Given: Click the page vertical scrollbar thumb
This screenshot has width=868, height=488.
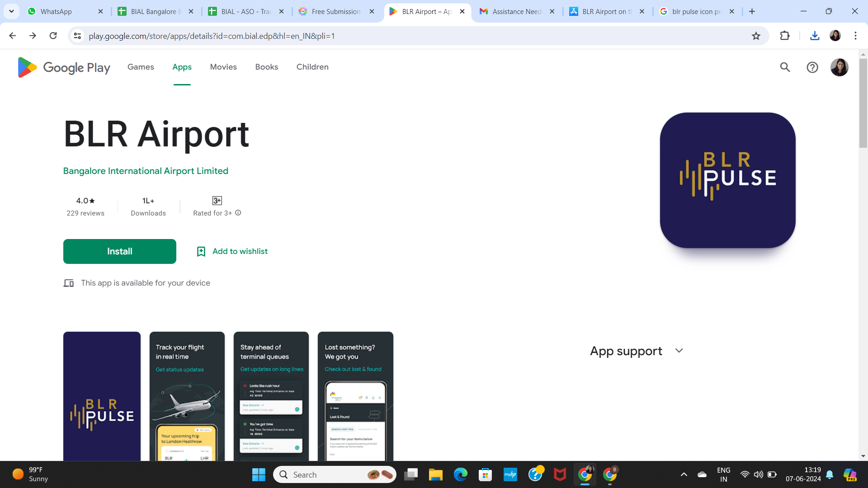Looking at the screenshot, I should pos(863,103).
